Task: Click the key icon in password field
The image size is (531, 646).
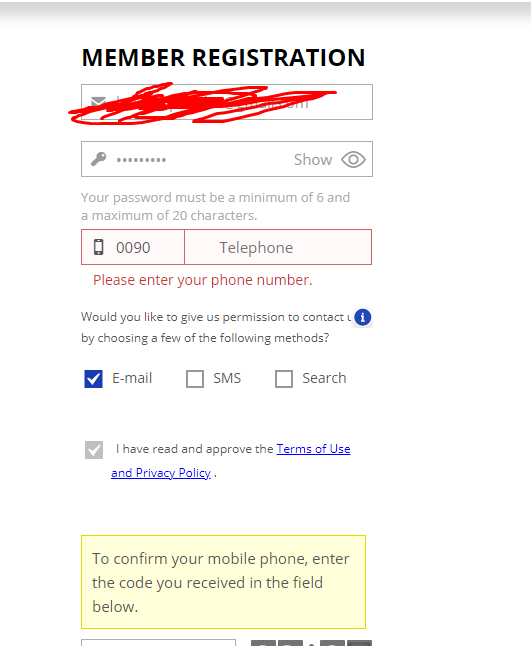Action: click(98, 159)
